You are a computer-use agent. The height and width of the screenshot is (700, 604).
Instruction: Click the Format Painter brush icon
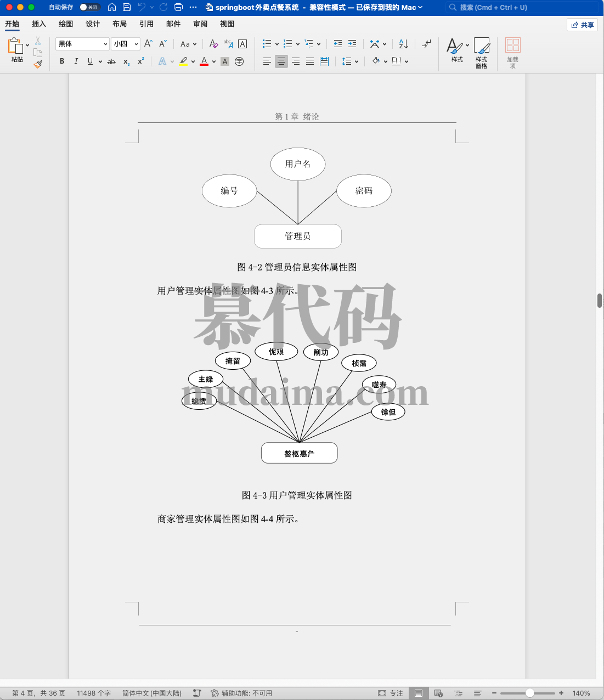(x=38, y=64)
